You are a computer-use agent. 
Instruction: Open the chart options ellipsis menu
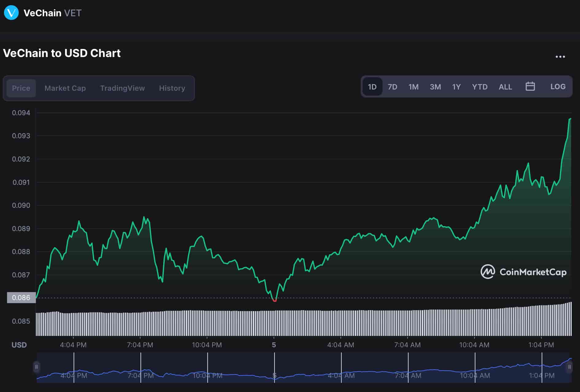[x=560, y=55]
